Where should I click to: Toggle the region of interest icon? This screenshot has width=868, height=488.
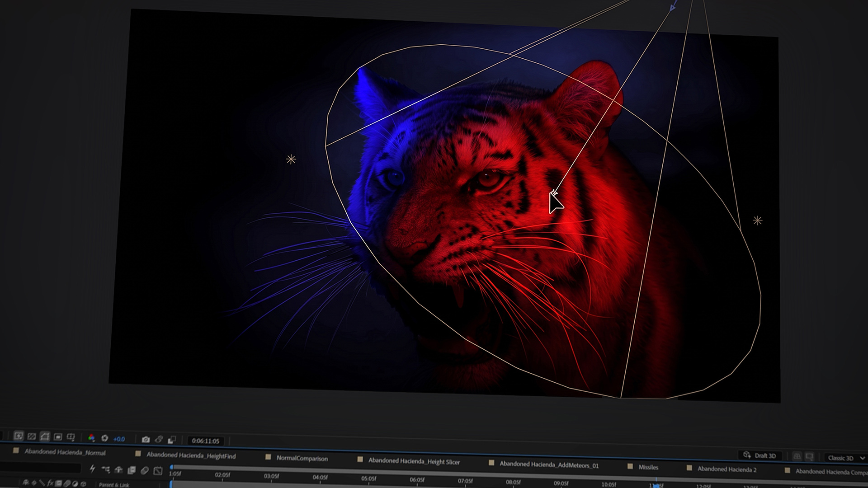[58, 437]
